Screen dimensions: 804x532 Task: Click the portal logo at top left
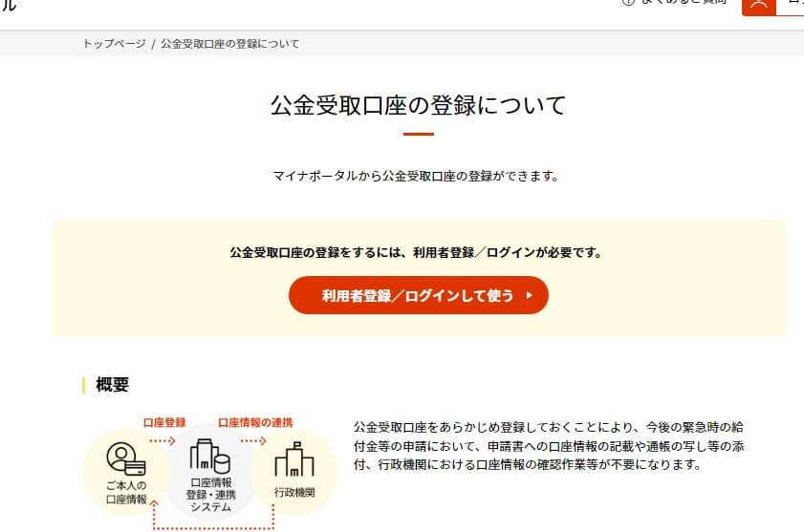[x=8, y=4]
